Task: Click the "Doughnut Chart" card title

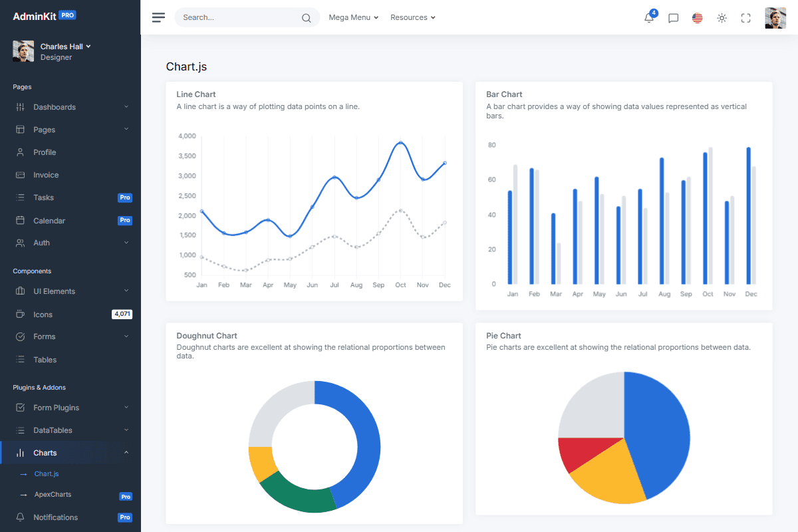Action: (207, 336)
